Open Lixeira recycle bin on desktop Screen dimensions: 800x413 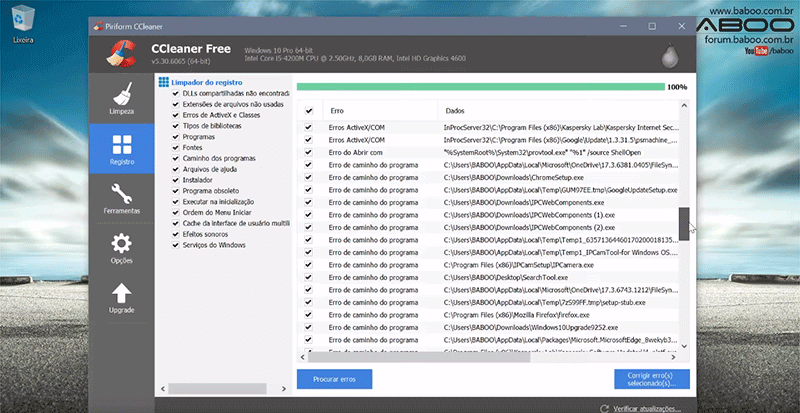23,23
